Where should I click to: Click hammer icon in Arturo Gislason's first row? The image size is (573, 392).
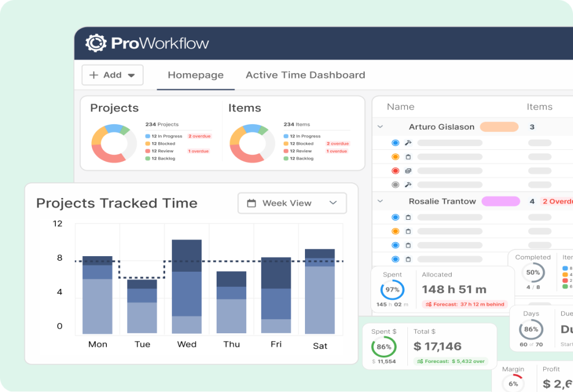[x=408, y=143]
